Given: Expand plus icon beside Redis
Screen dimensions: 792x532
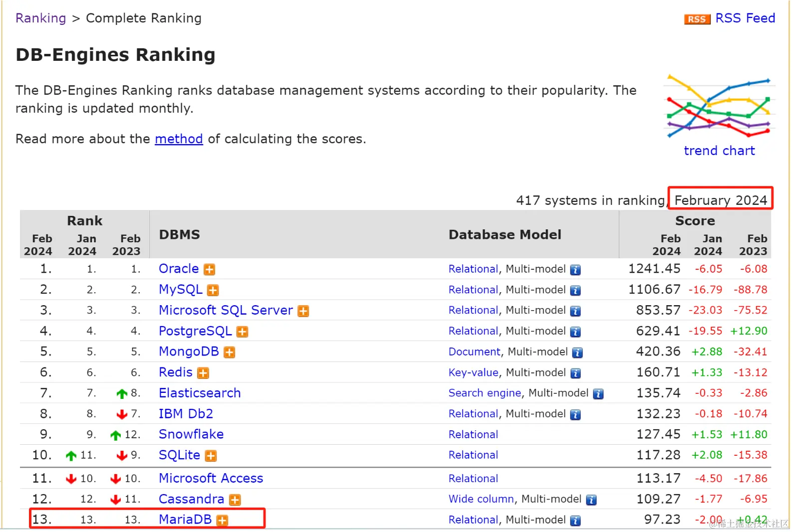Looking at the screenshot, I should pos(203,373).
